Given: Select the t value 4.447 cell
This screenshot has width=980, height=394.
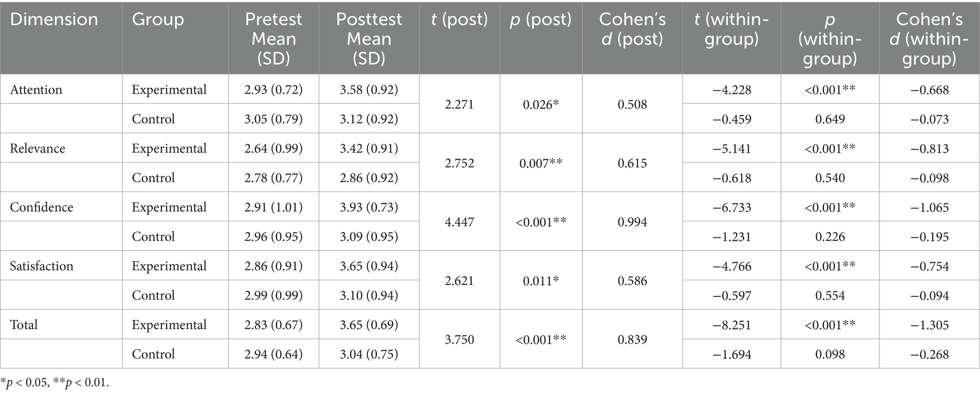Looking at the screenshot, I should pos(459,222).
